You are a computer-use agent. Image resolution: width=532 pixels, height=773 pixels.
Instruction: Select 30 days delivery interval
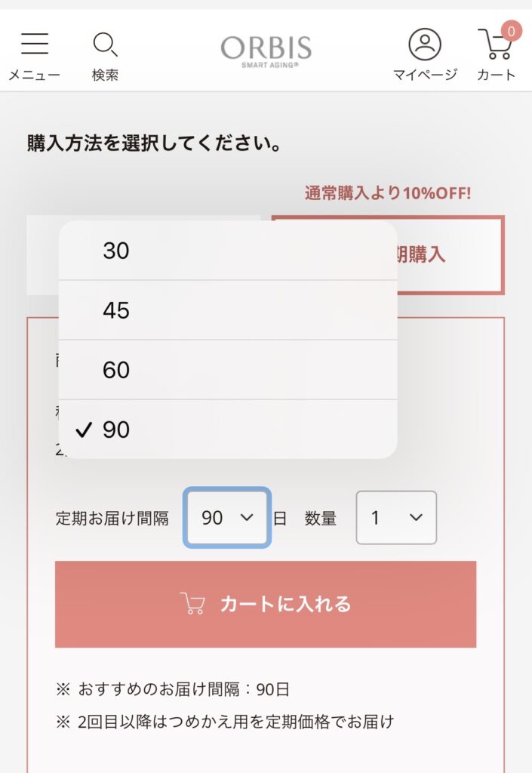tap(228, 251)
